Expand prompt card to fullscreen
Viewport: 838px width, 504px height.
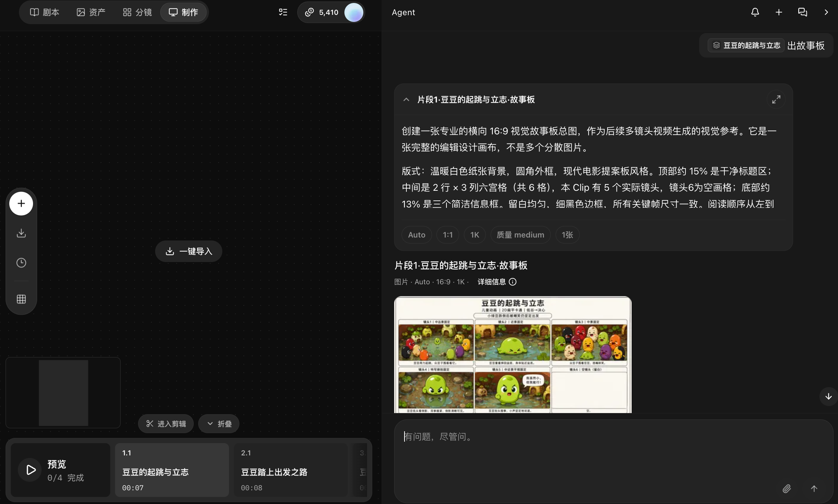click(776, 99)
